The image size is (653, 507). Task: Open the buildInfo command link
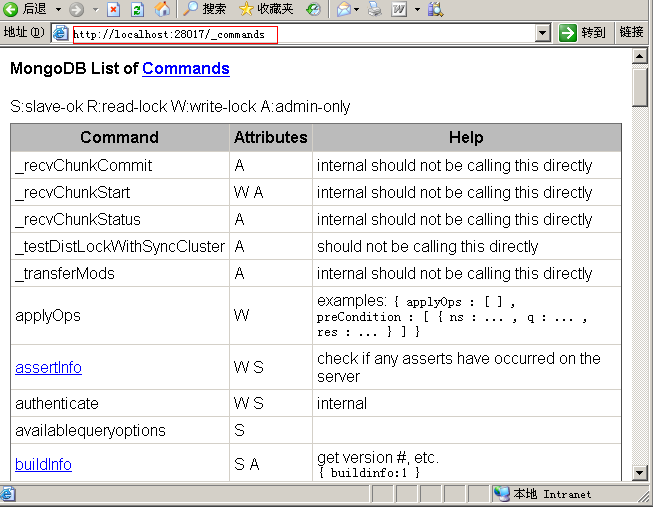[x=43, y=464]
